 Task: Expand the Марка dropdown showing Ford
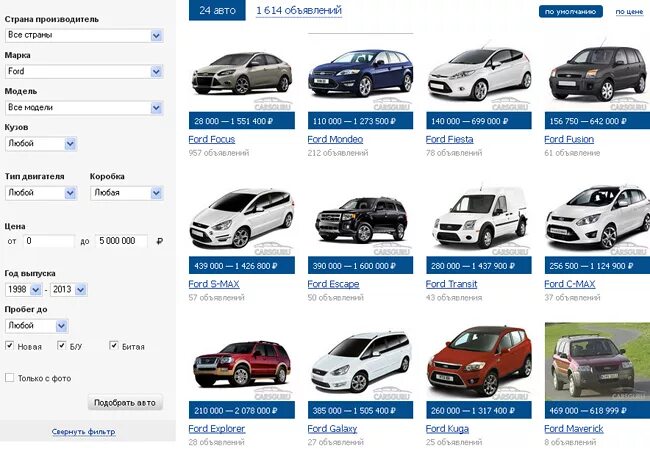click(x=84, y=71)
